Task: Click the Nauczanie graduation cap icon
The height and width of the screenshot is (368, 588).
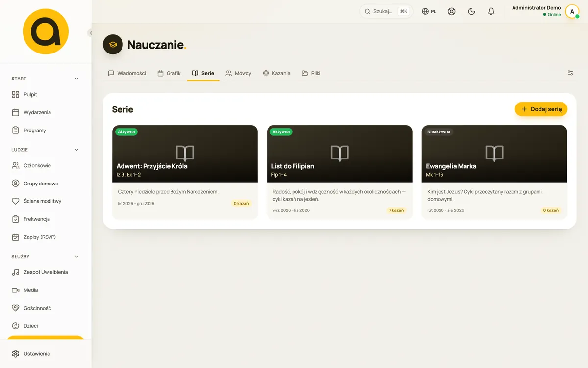Action: coord(113,45)
